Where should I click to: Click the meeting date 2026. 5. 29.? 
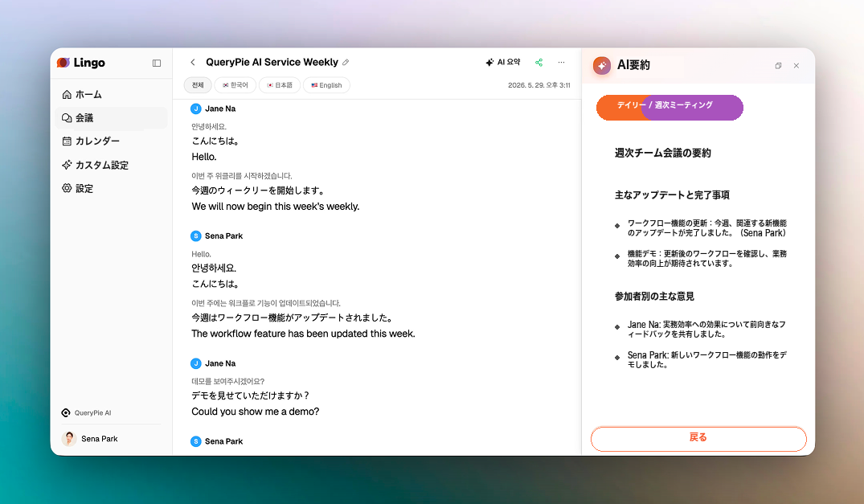(539, 85)
